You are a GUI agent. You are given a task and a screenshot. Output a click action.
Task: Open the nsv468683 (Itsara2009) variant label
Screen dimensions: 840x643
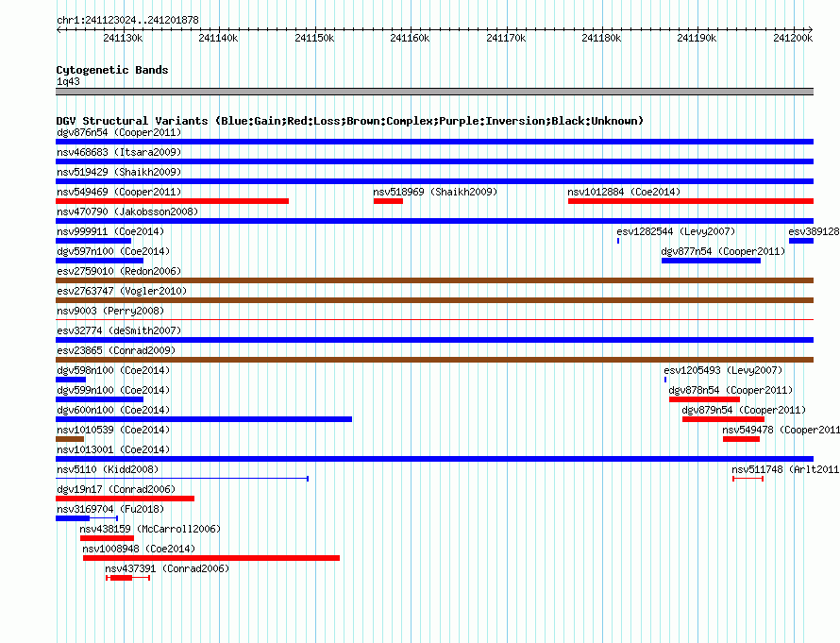pyautogui.click(x=119, y=152)
